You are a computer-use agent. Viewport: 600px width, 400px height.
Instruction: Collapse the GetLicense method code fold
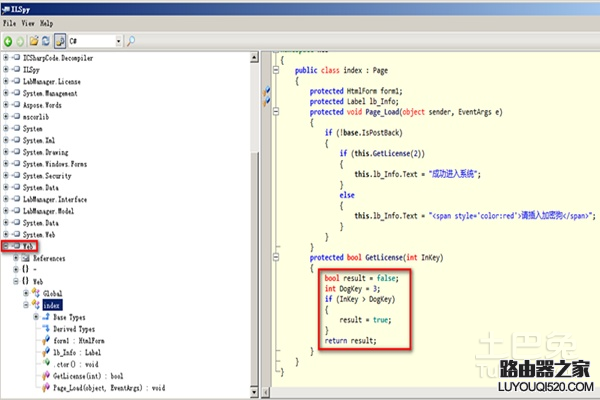pos(276,257)
